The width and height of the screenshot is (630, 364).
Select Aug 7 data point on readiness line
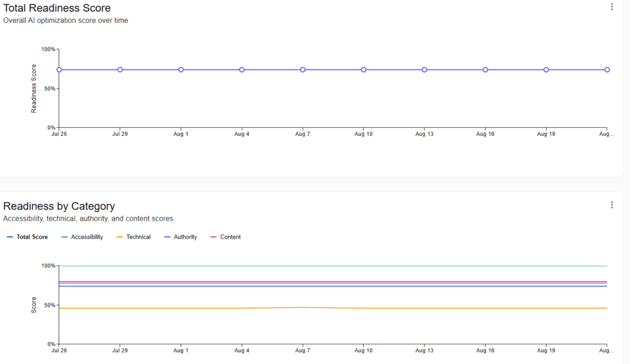(303, 70)
